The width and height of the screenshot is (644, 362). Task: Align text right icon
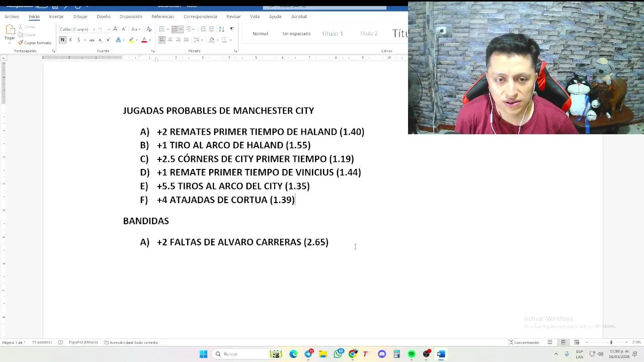coord(178,40)
